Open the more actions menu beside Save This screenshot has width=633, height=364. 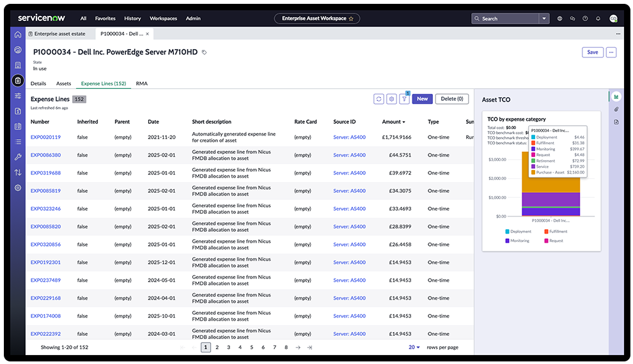[611, 52]
